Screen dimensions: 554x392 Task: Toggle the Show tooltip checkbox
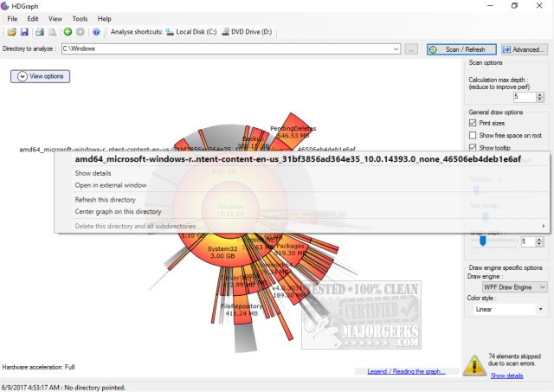click(x=473, y=147)
